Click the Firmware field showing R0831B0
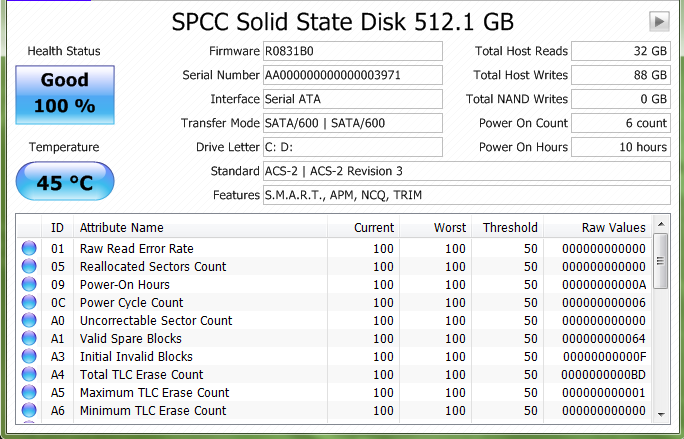The width and height of the screenshot is (684, 439). [x=352, y=51]
